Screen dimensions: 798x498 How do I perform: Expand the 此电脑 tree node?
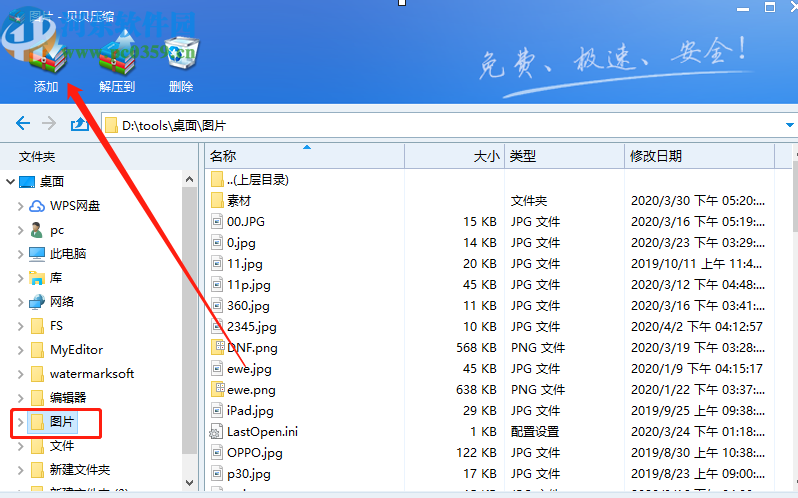pos(20,254)
